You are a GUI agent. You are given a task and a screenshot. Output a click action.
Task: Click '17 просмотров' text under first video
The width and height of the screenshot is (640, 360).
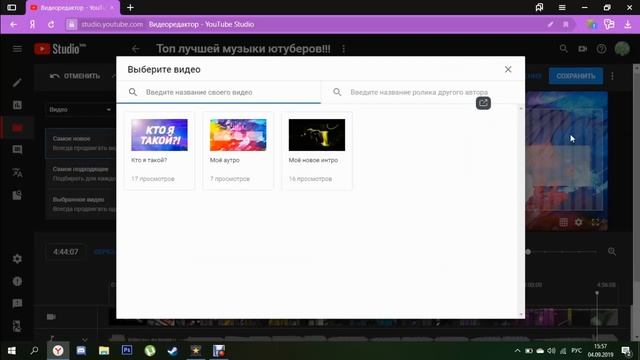pos(153,179)
